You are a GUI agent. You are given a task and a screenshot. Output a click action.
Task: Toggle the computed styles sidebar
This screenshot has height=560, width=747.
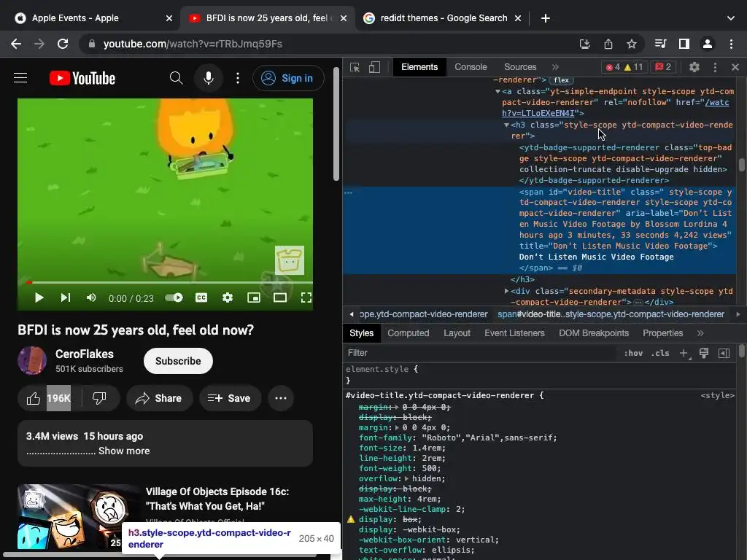click(x=724, y=353)
